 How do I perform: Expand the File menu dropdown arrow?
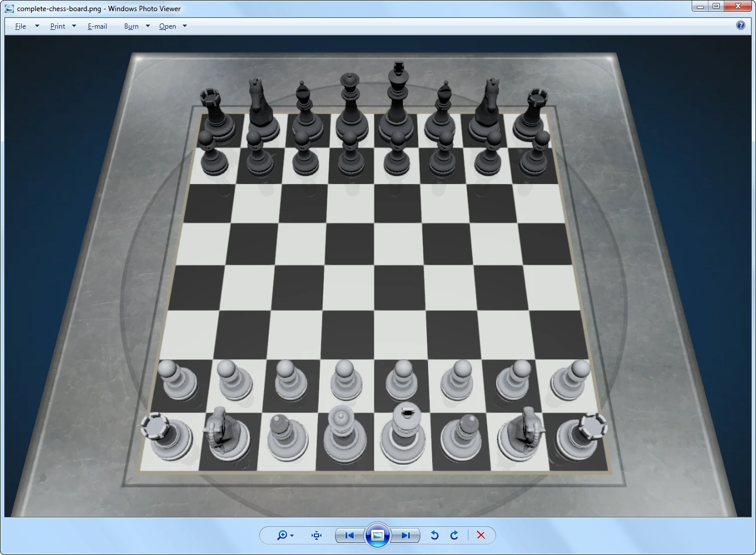pyautogui.click(x=36, y=26)
